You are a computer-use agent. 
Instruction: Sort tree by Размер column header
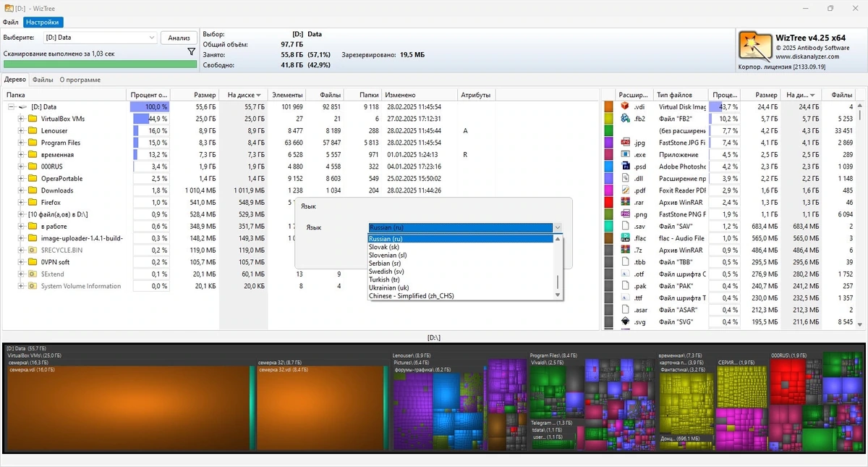[195, 95]
